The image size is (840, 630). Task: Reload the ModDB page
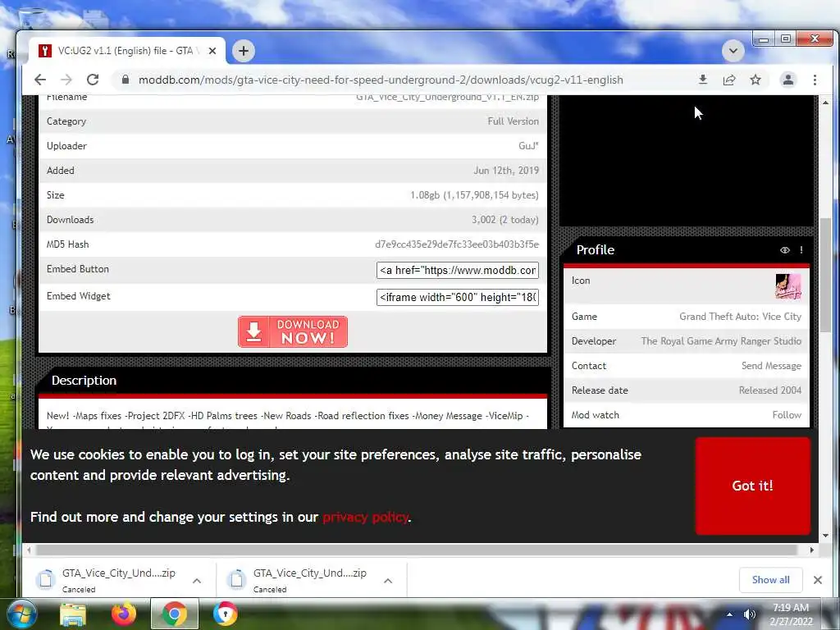coord(93,80)
